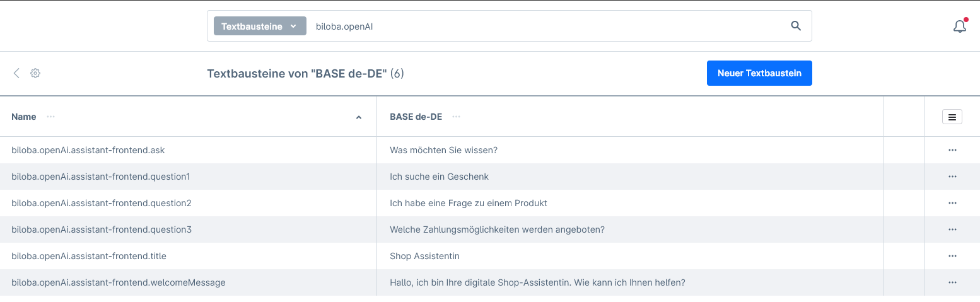
Task: Open row actions for assistant-frontend.title
Action: click(952, 256)
